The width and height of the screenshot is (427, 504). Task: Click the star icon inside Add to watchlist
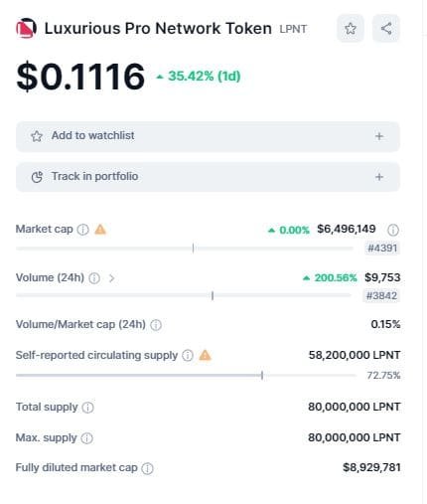pyautogui.click(x=37, y=136)
